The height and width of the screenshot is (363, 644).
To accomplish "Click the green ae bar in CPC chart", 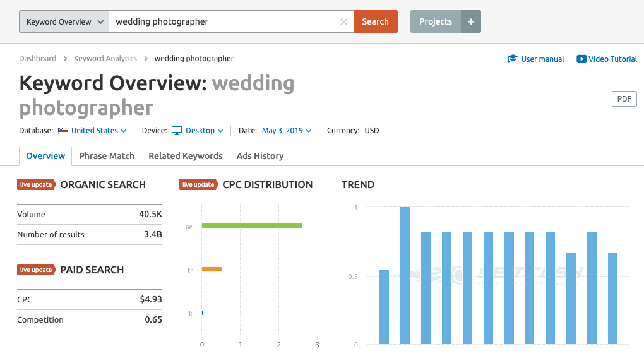I will [x=252, y=225].
